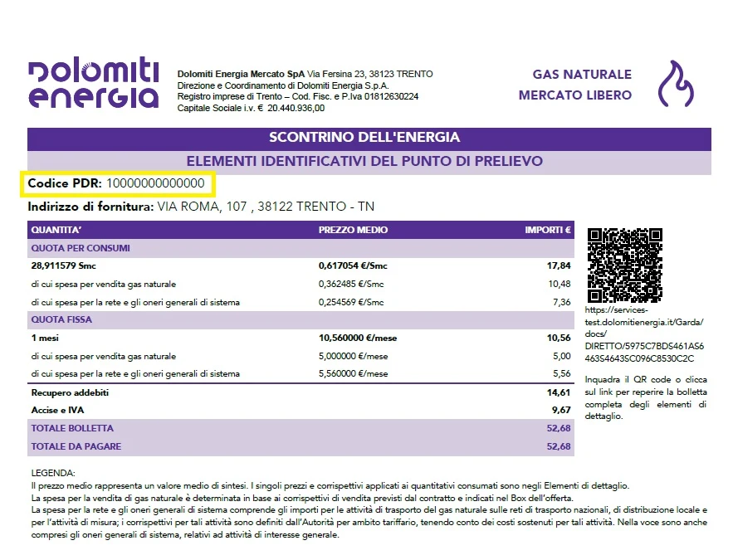Click the IMPORTI € column header
733x560 pixels.
(547, 230)
